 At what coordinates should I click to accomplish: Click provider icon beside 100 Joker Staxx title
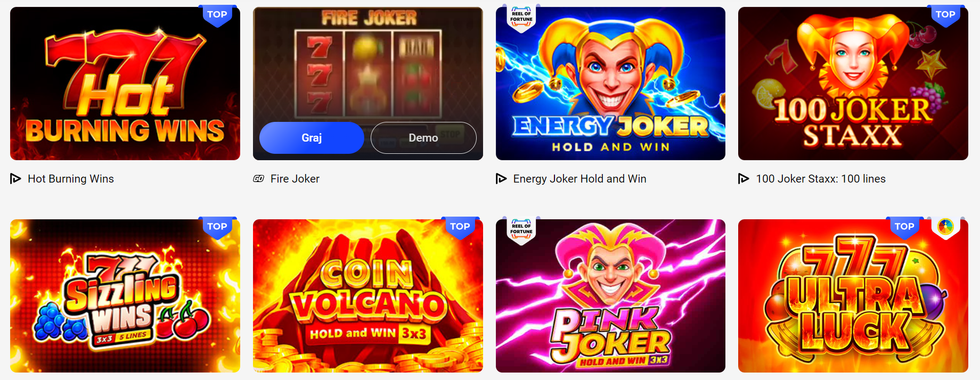pos(744,179)
